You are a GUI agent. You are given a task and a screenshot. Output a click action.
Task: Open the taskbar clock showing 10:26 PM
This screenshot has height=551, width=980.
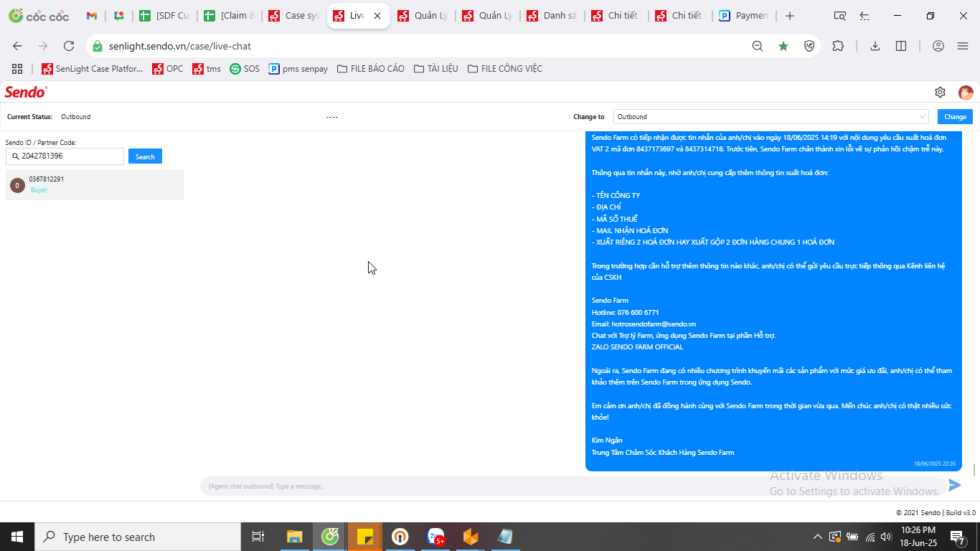coord(918,537)
